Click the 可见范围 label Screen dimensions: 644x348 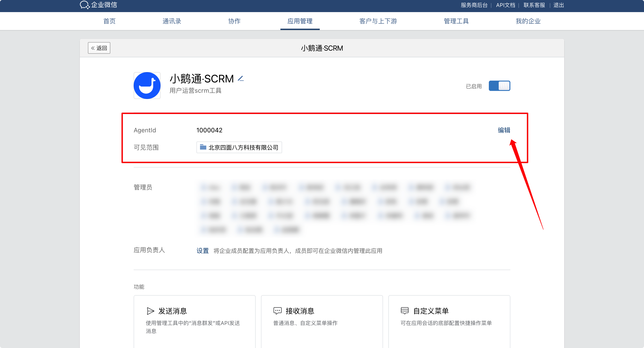pos(146,147)
